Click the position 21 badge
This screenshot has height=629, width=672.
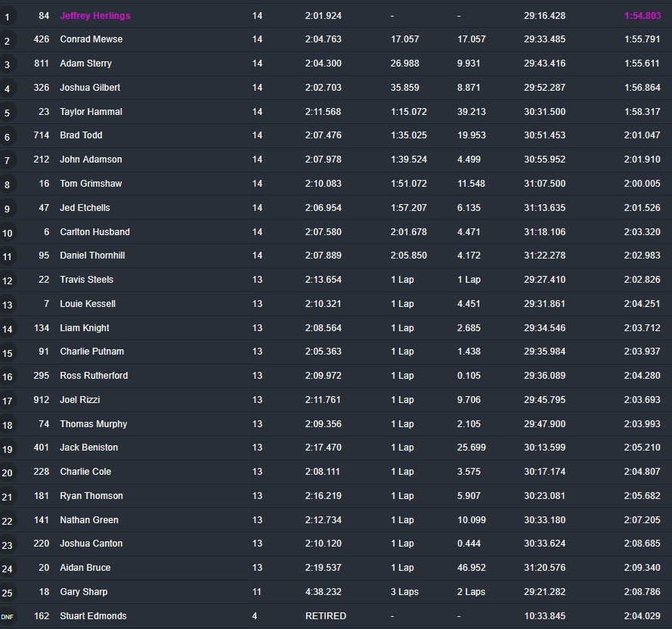8,497
